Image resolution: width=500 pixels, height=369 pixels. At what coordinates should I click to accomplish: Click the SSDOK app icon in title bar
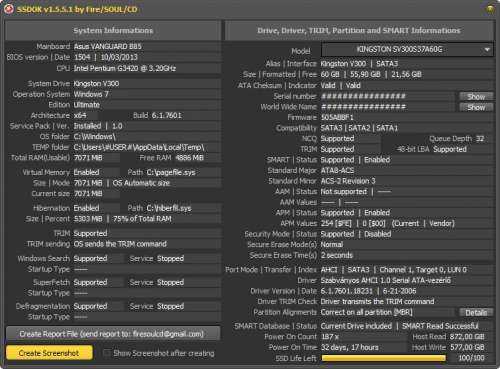pyautogui.click(x=9, y=9)
